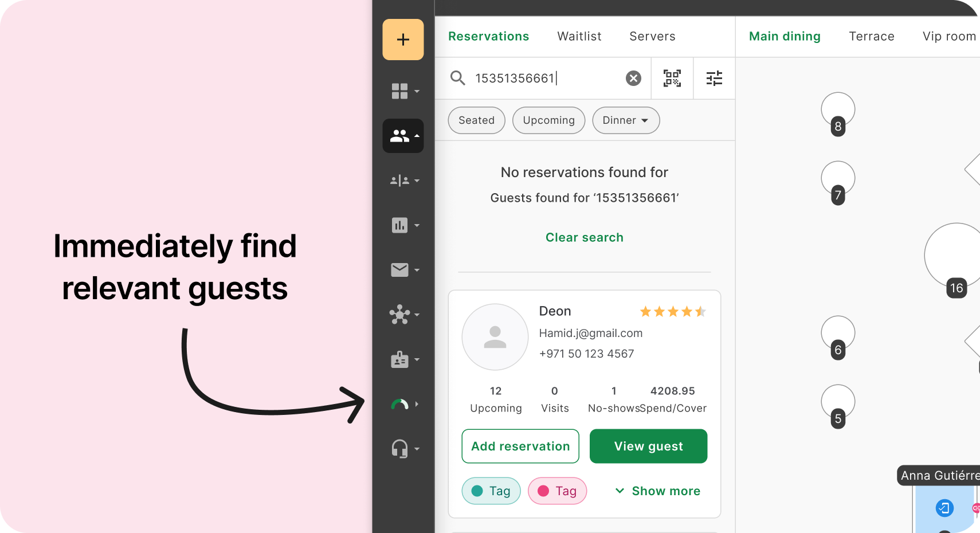Viewport: 980px width, 533px height.
Task: Click the yellow plus add button
Action: tap(403, 40)
